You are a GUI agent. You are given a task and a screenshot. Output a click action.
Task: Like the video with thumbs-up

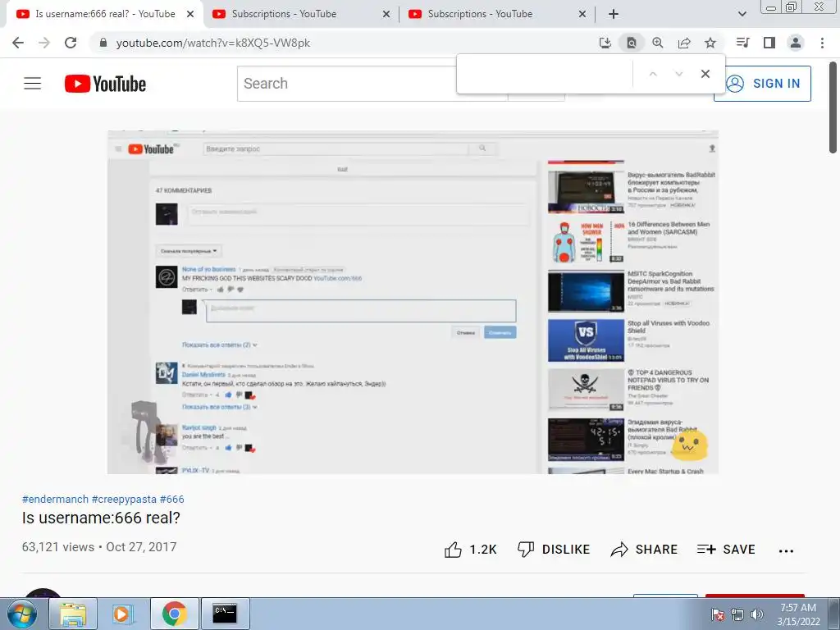click(471, 550)
